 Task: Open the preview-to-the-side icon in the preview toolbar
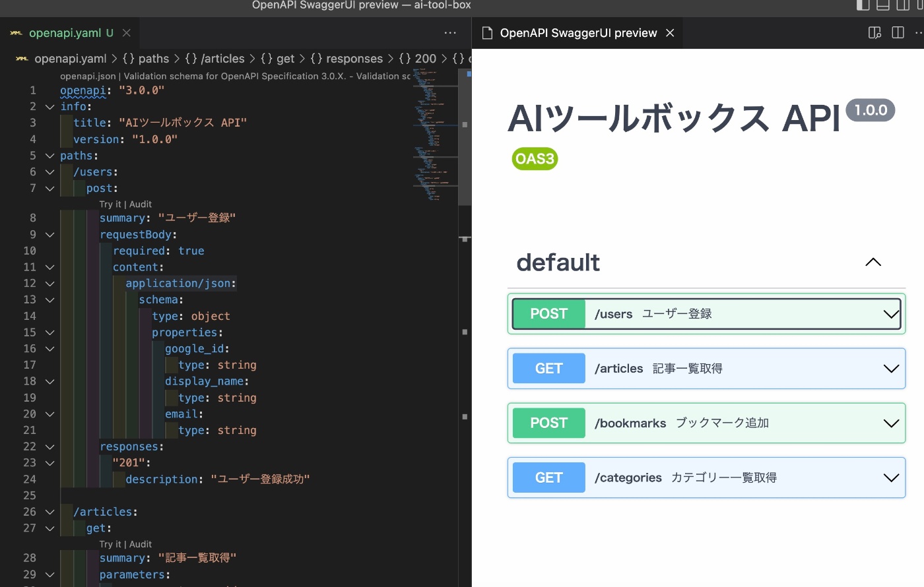875,33
